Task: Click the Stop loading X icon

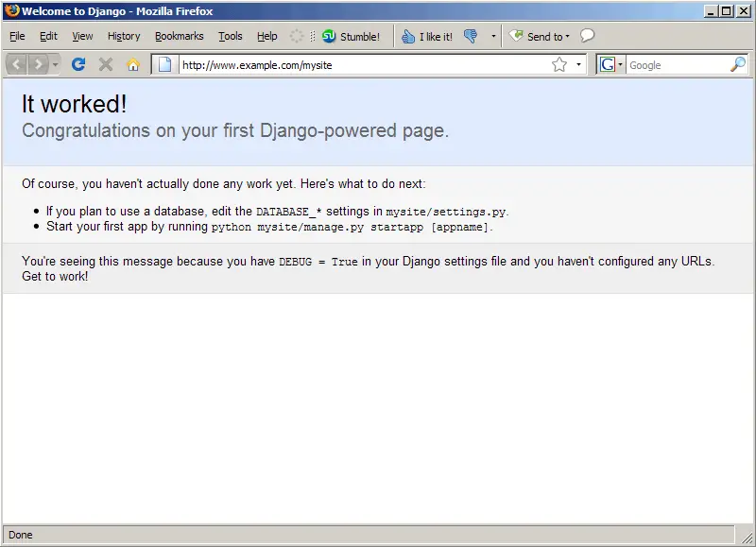Action: tap(106, 64)
